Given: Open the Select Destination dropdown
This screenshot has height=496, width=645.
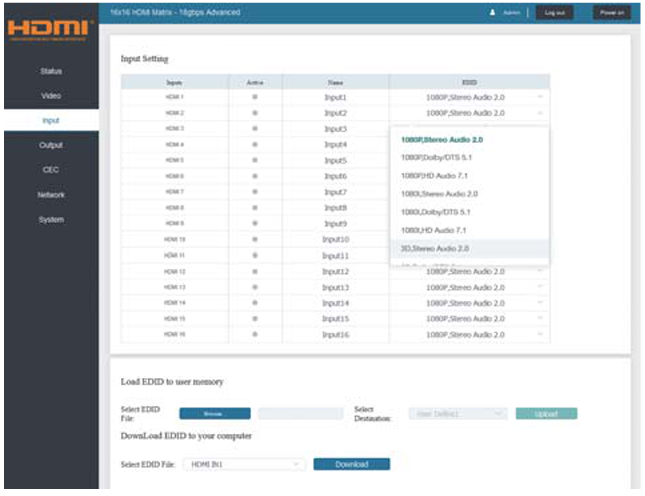Looking at the screenshot, I should 458,413.
